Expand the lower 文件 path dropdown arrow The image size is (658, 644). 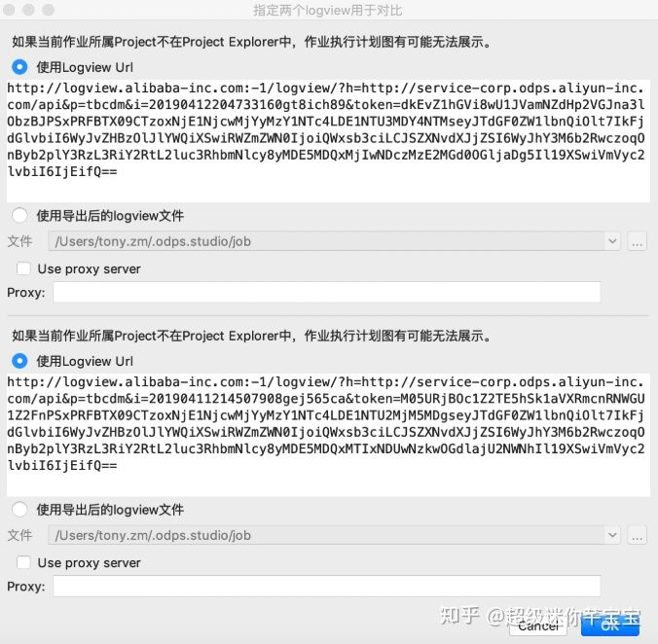click(x=612, y=535)
